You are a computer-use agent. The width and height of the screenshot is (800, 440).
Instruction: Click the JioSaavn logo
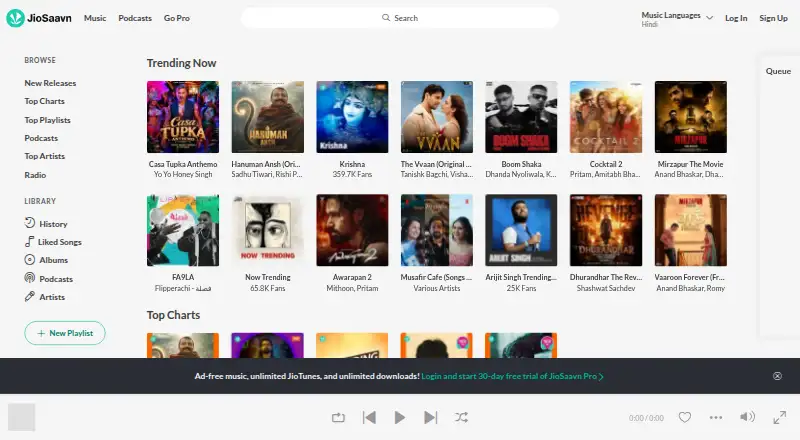click(39, 18)
